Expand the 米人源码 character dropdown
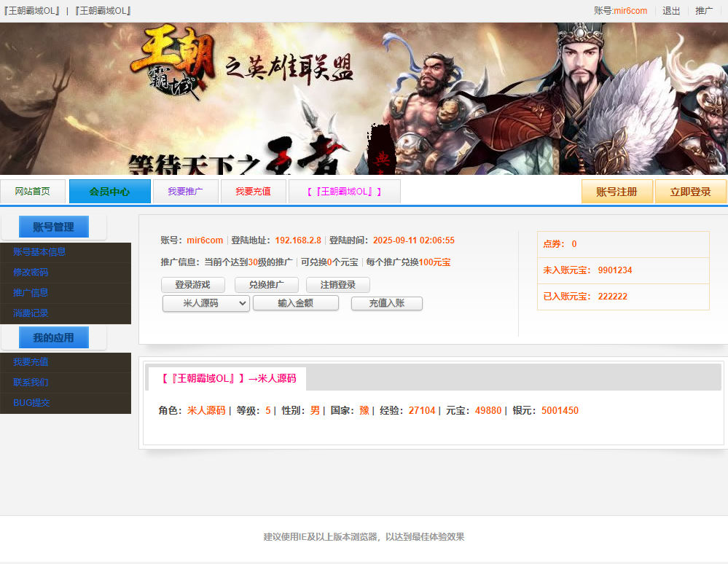728x564 pixels. tap(206, 303)
